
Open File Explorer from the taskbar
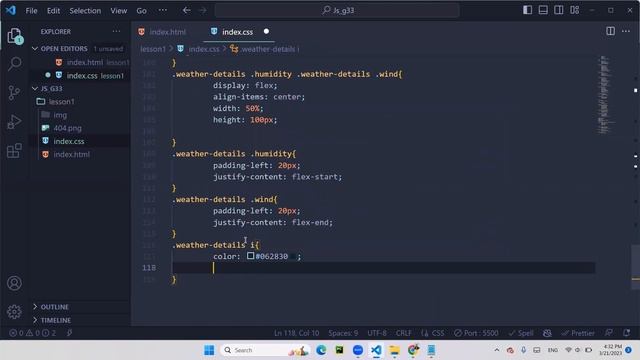pyautogui.click(x=394, y=350)
